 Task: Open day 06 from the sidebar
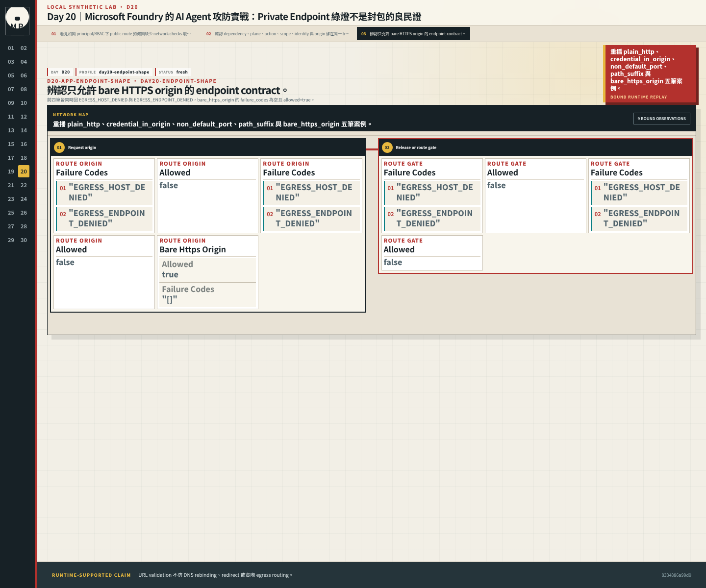(x=24, y=75)
